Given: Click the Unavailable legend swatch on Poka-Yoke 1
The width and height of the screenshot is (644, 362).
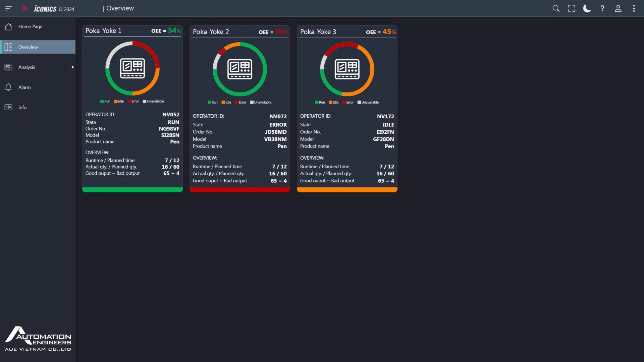Looking at the screenshot, I should point(145,101).
